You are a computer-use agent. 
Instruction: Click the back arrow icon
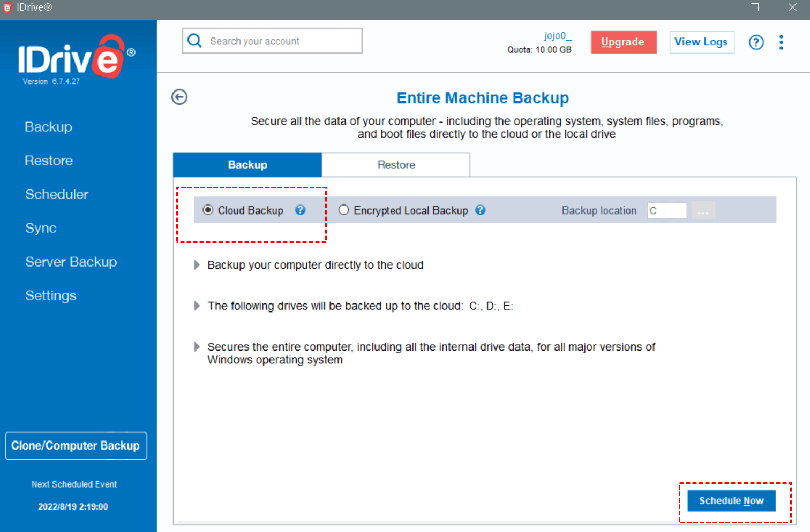pos(179,97)
